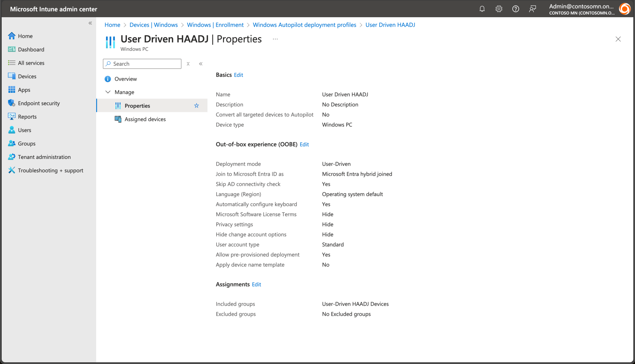Open the feedback icon in header

tap(532, 9)
